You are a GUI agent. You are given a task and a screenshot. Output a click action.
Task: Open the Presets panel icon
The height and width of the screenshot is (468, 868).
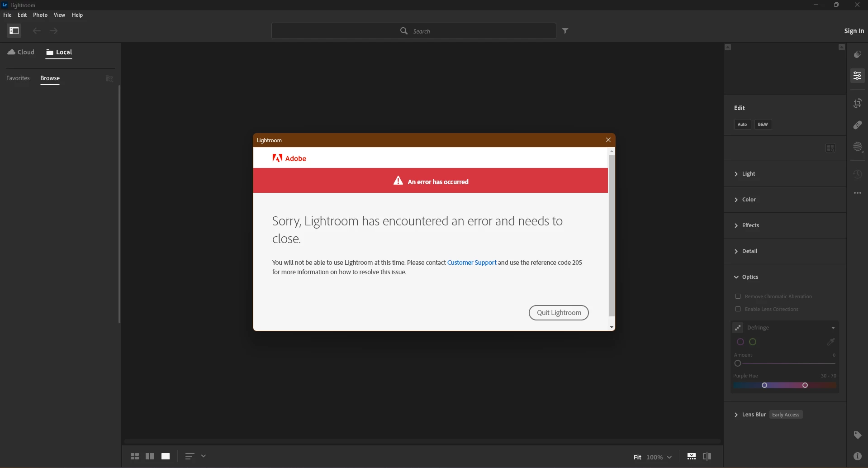click(x=858, y=54)
